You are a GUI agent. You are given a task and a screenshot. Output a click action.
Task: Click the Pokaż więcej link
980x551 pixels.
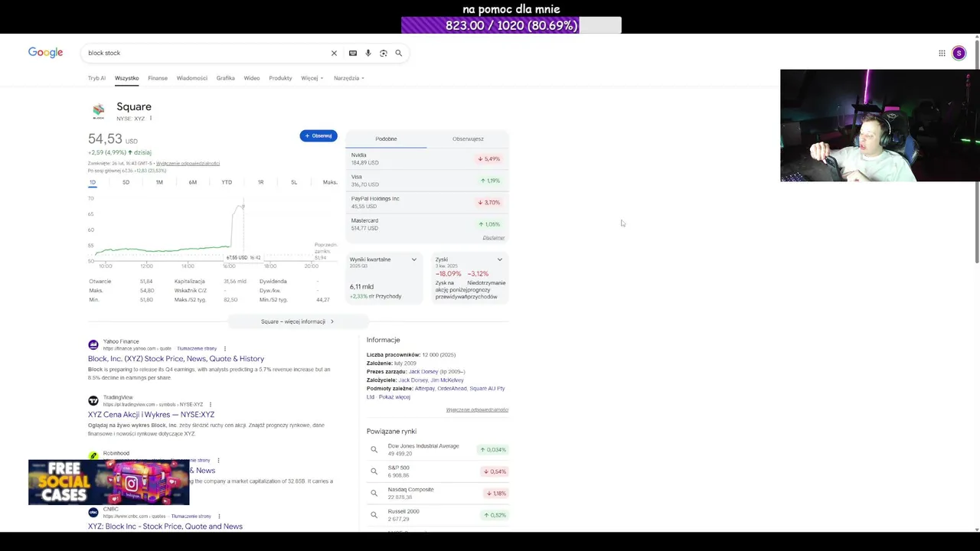click(394, 397)
